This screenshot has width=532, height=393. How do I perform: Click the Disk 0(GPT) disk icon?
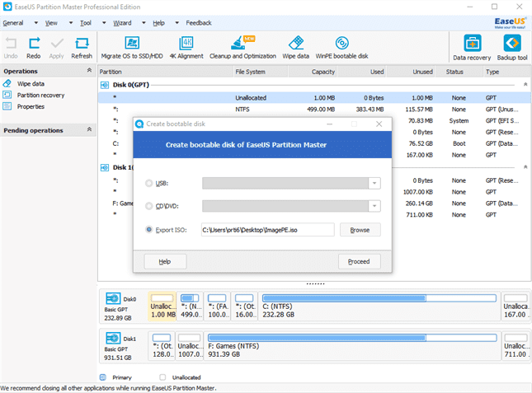[105, 85]
